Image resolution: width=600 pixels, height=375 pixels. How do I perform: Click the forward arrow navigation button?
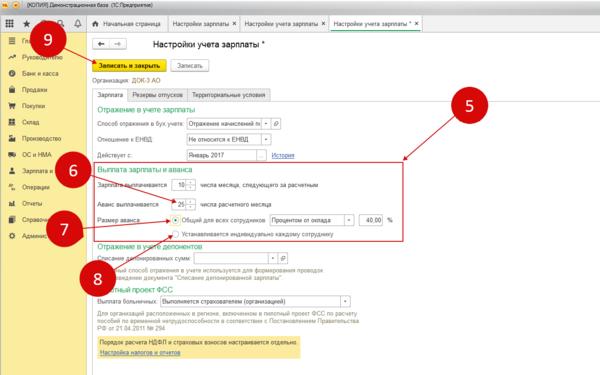coord(118,44)
